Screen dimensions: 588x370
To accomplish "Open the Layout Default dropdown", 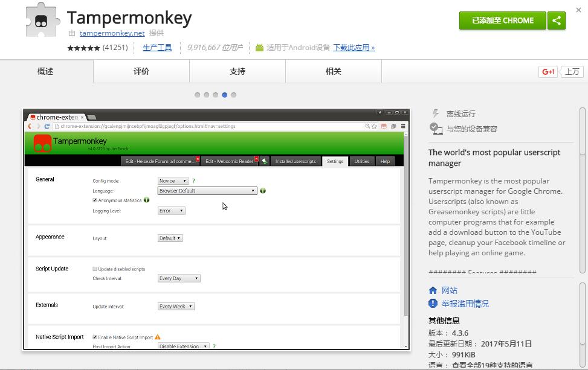I will 170,238.
